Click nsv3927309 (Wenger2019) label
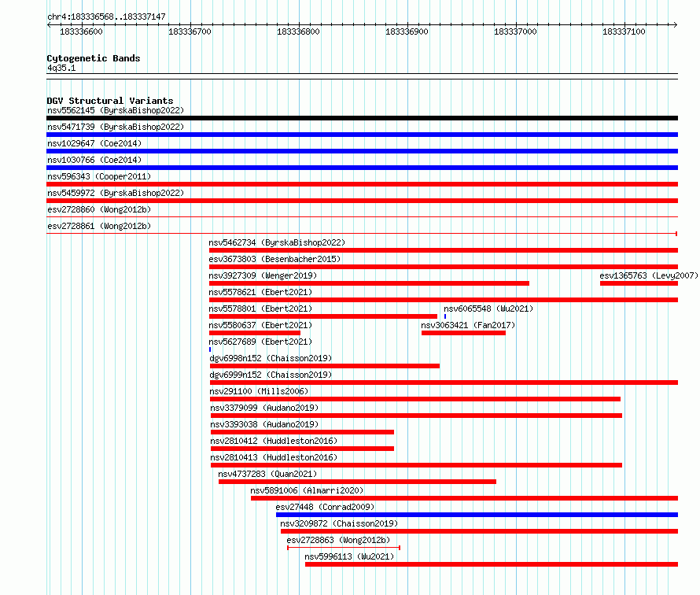 (263, 275)
